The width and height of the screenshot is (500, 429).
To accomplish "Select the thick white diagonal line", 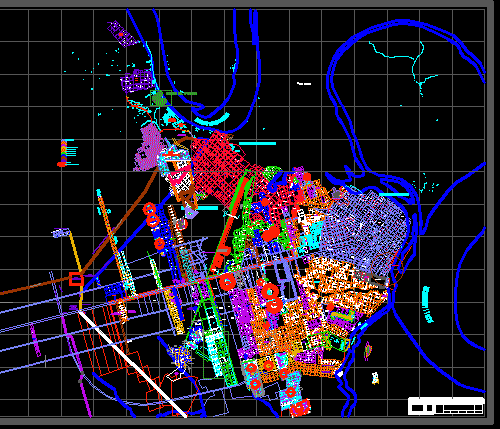I will (x=132, y=363).
